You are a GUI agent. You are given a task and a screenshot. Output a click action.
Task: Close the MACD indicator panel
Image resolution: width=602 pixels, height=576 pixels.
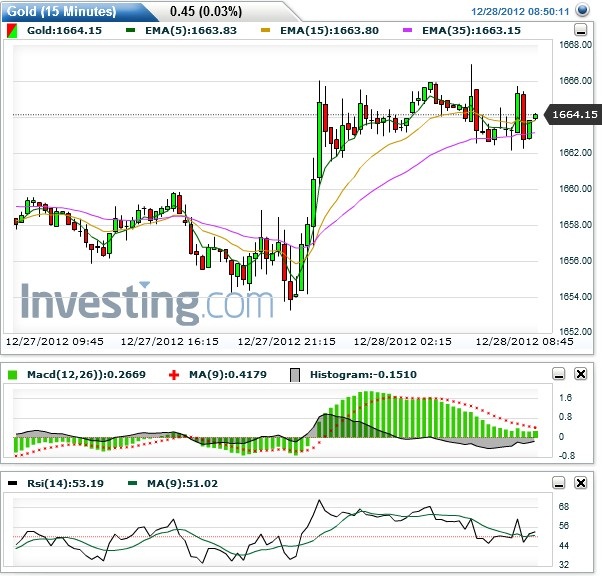pos(581,374)
